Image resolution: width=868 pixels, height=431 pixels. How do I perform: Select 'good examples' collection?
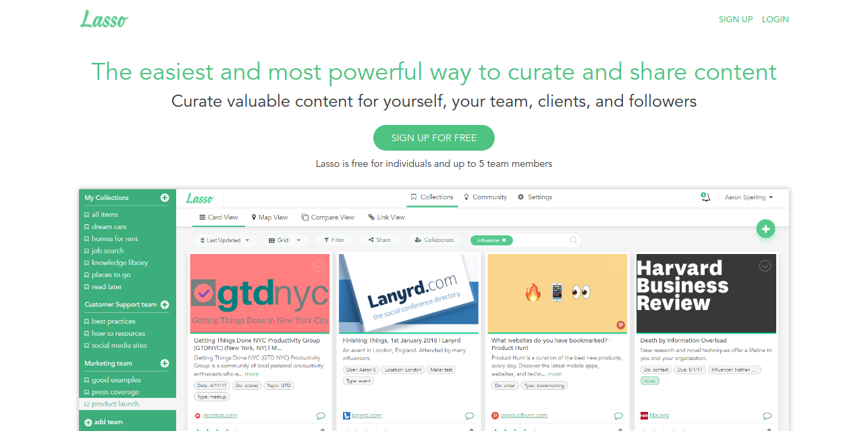(x=116, y=380)
